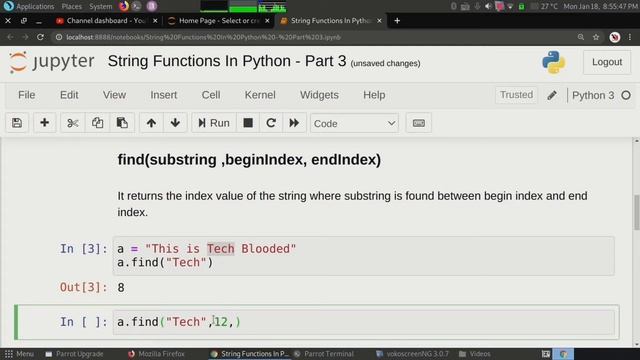The height and width of the screenshot is (360, 640).
Task: Reload the page
Action: 40,37
